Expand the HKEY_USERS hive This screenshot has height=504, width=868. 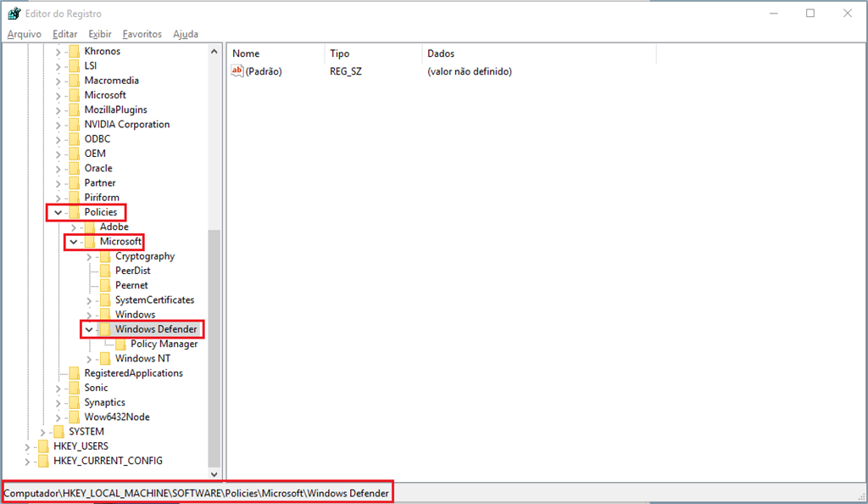(x=26, y=446)
